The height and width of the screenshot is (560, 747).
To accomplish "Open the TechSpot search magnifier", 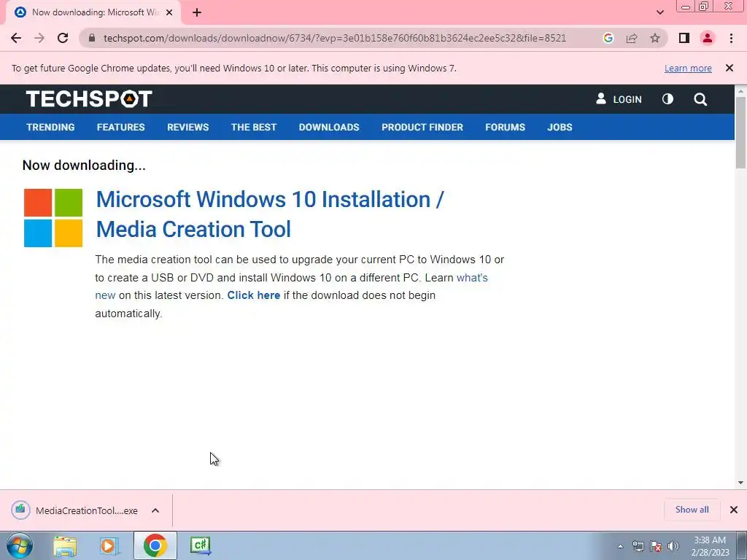I will coord(700,99).
